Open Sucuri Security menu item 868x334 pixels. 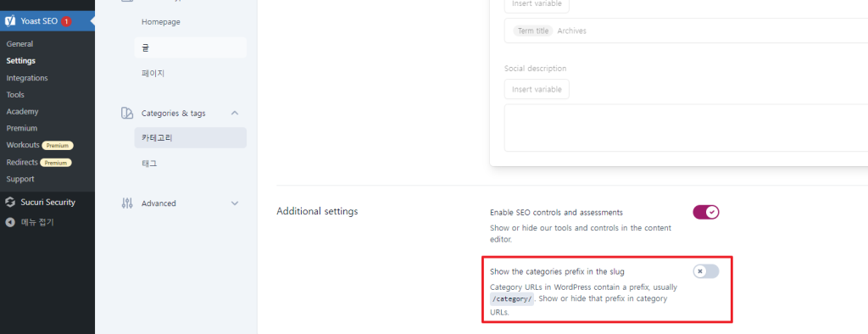click(x=47, y=202)
